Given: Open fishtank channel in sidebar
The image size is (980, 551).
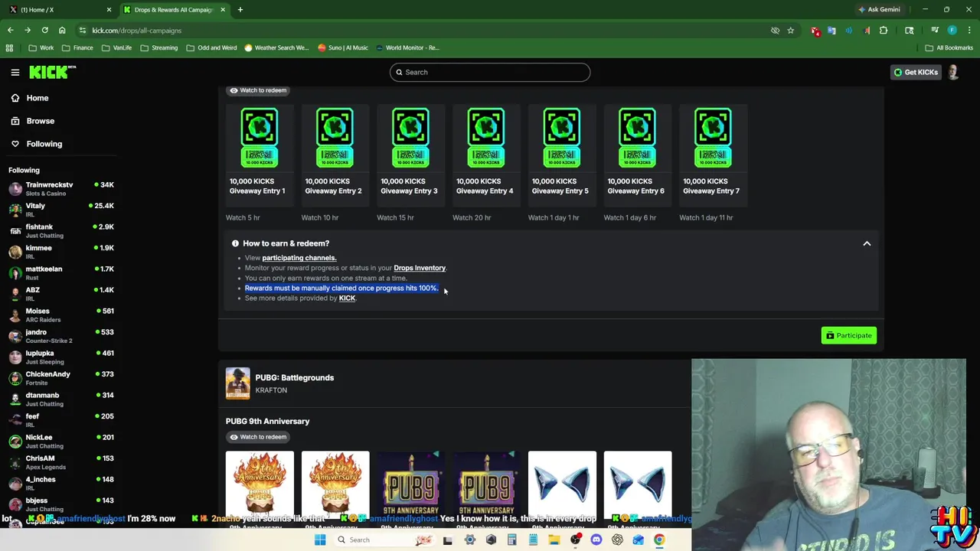Looking at the screenshot, I should [61, 230].
